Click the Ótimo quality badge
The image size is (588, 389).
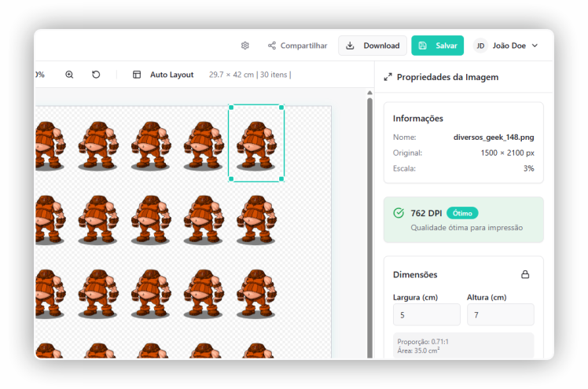click(462, 213)
